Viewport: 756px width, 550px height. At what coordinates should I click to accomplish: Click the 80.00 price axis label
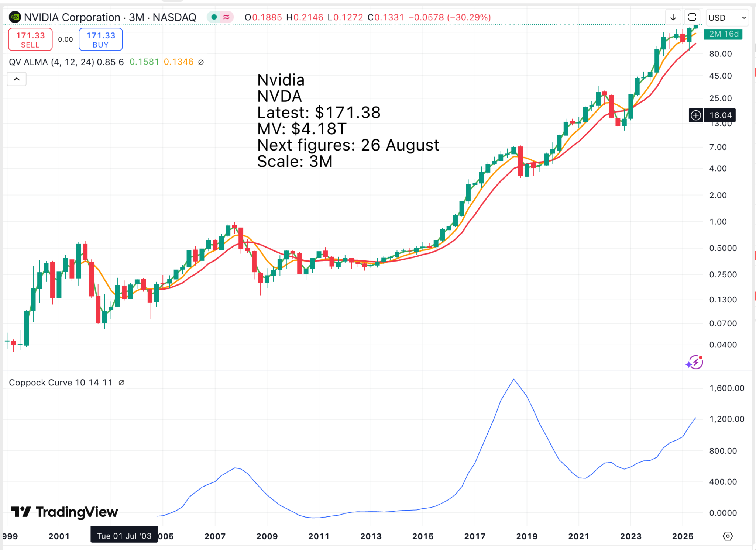[x=720, y=54]
